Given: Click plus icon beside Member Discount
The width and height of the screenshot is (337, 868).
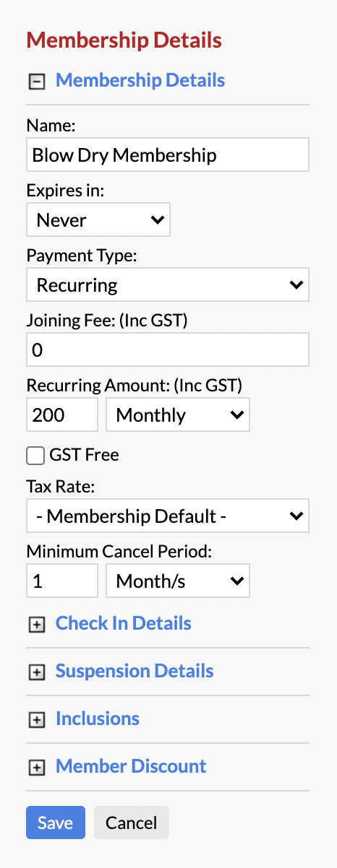Looking at the screenshot, I should 36,768.
